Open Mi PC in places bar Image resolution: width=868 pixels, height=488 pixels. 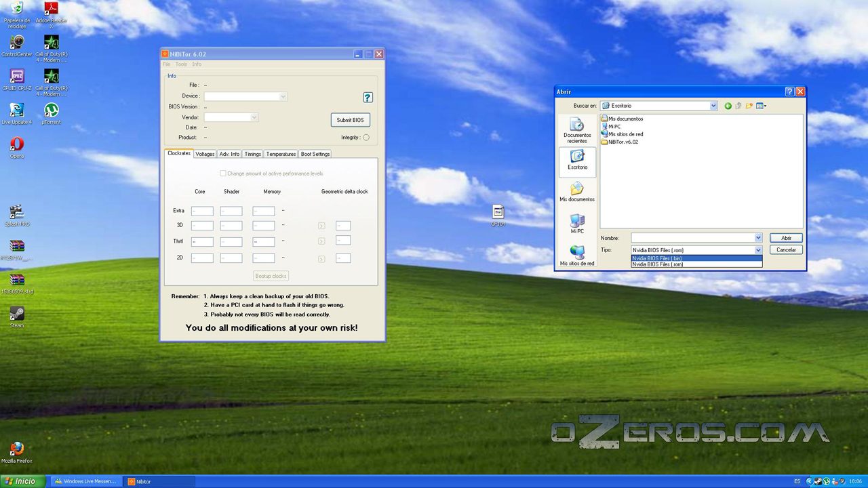pyautogui.click(x=577, y=225)
